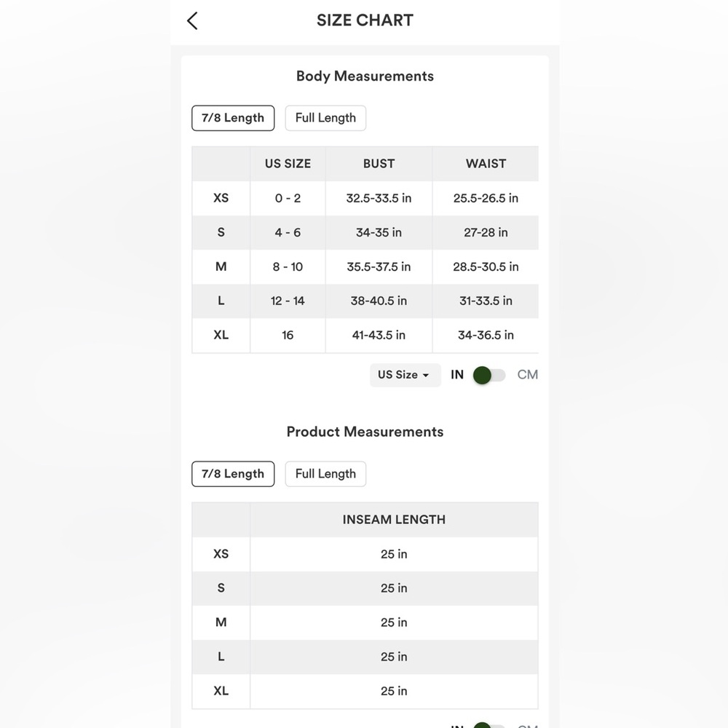Select 7/8 Length tab under Product Measurements

tap(233, 474)
